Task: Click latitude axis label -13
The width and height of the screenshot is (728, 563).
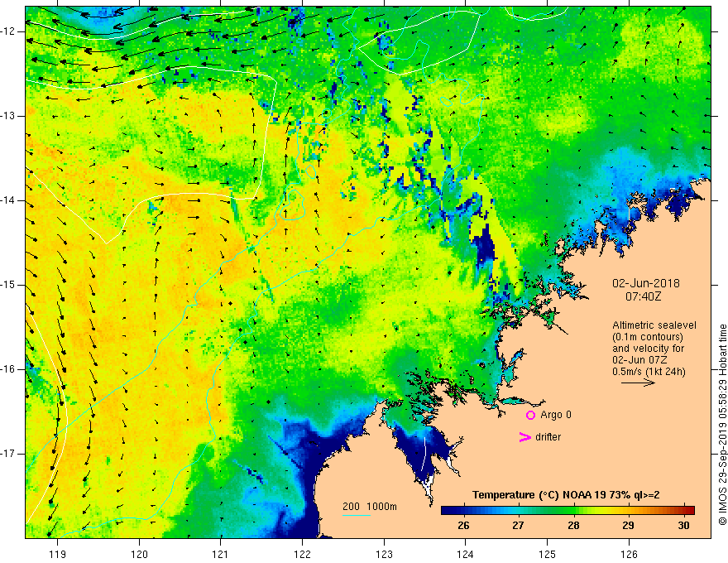Action: (x=9, y=116)
